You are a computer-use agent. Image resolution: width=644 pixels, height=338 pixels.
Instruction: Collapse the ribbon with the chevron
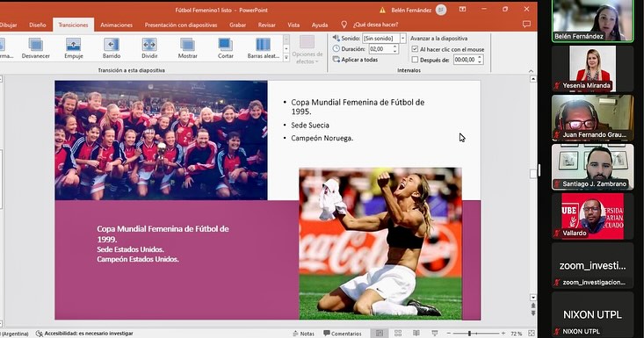(531, 71)
